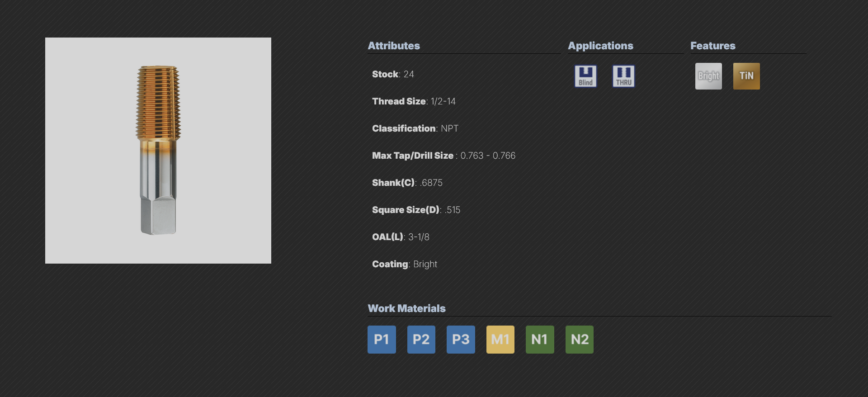The image size is (868, 397).
Task: Select the TiN coating feature icon
Action: click(x=746, y=76)
